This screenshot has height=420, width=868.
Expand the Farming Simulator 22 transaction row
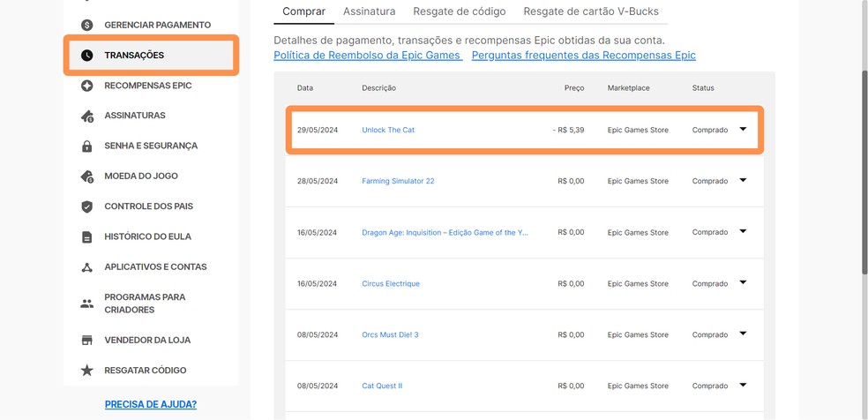point(743,181)
